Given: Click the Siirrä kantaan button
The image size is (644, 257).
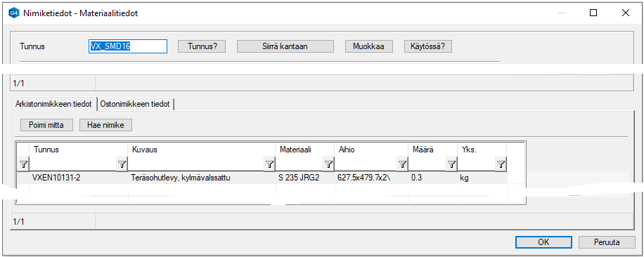Looking at the screenshot, I should point(285,46).
